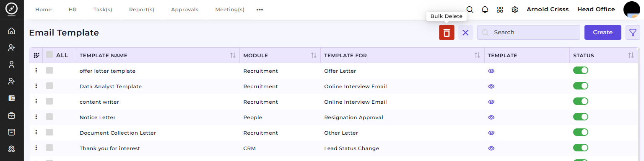Toggle status of Data Analyst Template

[x=581, y=86]
